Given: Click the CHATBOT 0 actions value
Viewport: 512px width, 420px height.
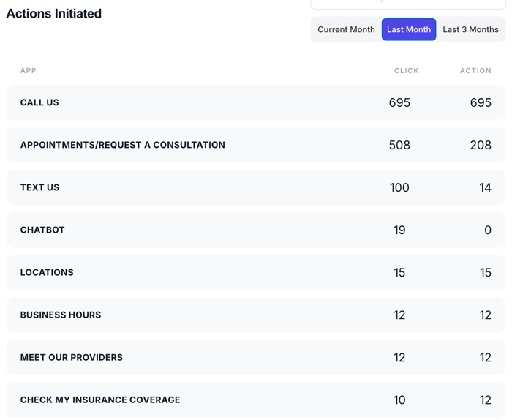Looking at the screenshot, I should pyautogui.click(x=488, y=230).
